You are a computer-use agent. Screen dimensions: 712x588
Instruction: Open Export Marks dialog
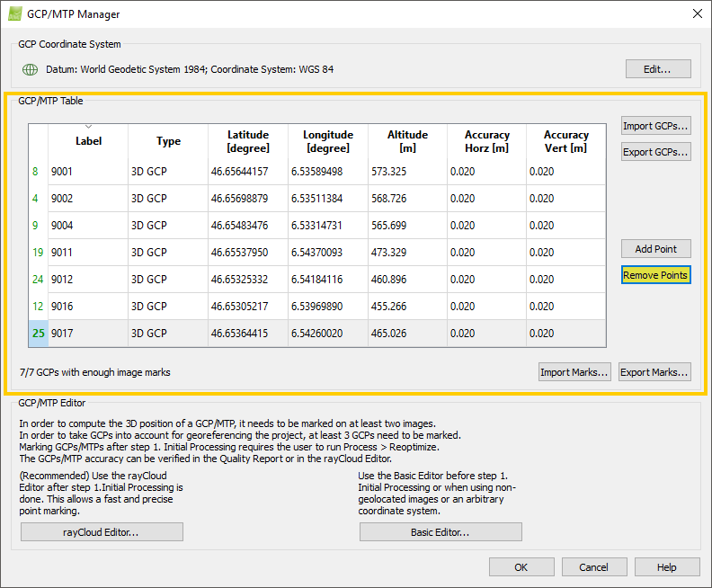click(x=654, y=371)
